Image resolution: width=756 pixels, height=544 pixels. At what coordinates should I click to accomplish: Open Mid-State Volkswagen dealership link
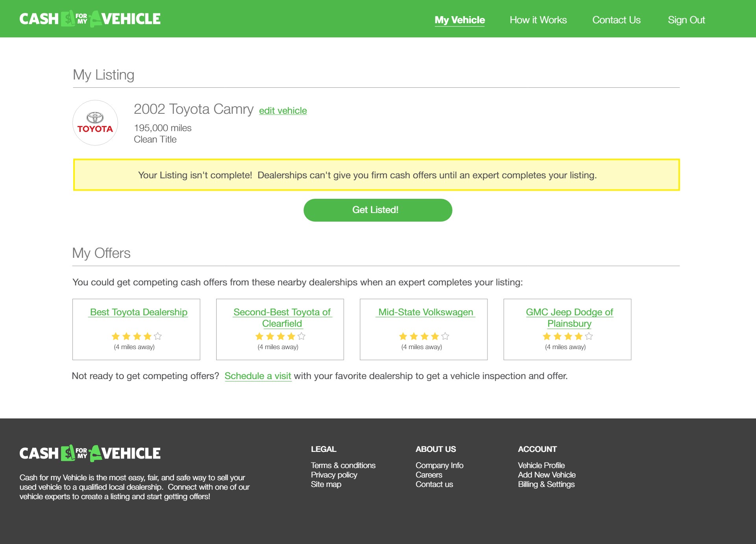point(425,312)
